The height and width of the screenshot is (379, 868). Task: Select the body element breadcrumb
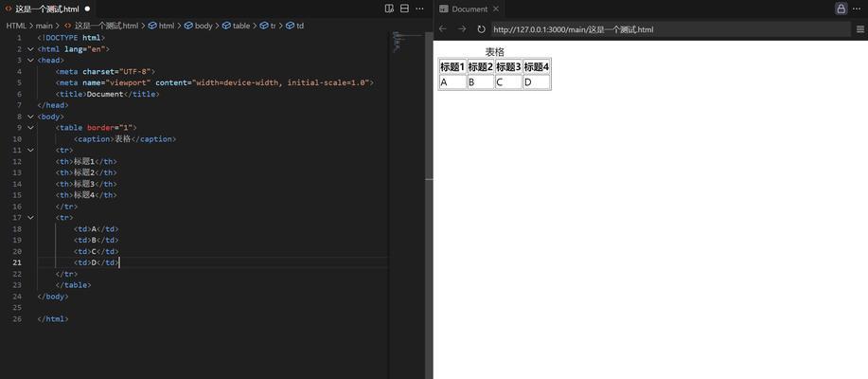click(199, 26)
